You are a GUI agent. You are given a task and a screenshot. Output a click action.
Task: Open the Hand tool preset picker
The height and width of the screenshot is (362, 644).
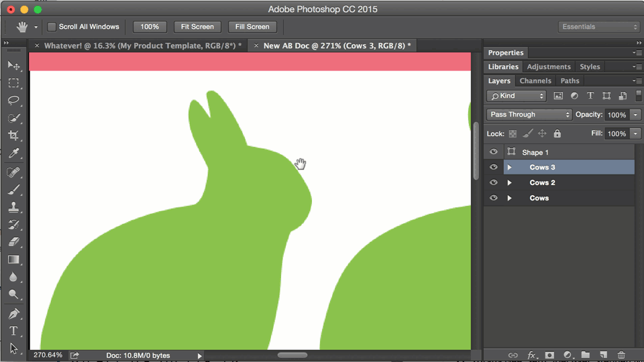[x=36, y=27]
